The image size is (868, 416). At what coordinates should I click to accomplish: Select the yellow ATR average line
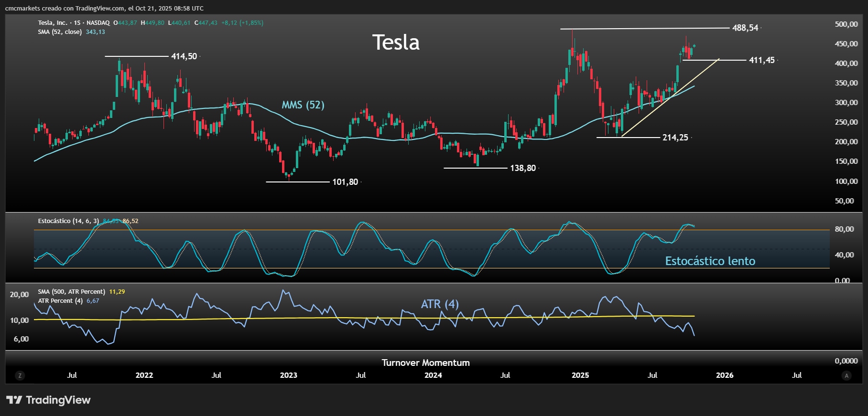pyautogui.click(x=364, y=318)
